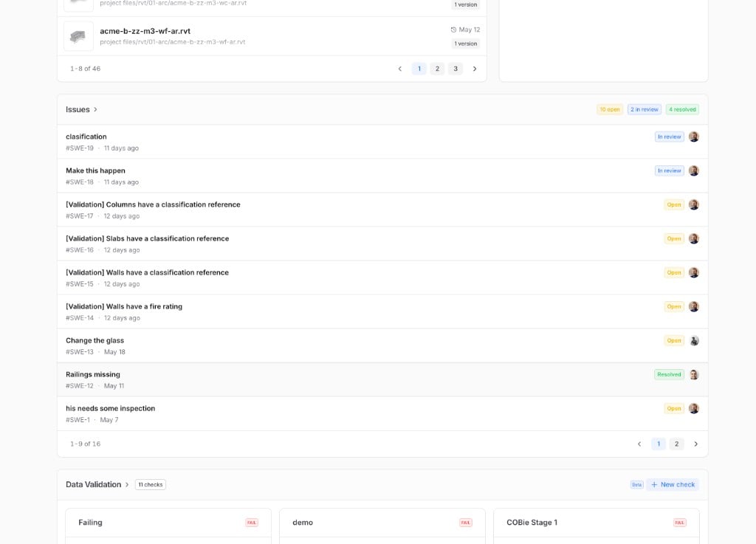
Task: Click assignee avatar on Slabs classification issue
Action: pos(694,238)
